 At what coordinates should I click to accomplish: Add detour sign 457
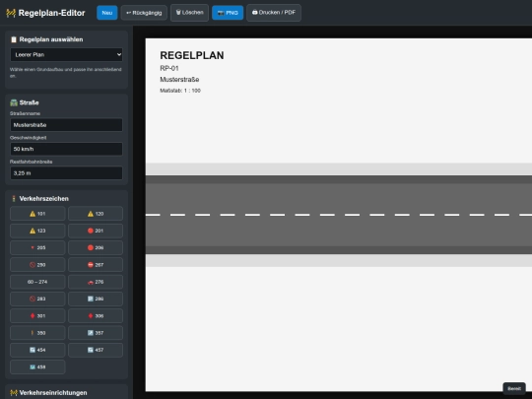pos(96,350)
